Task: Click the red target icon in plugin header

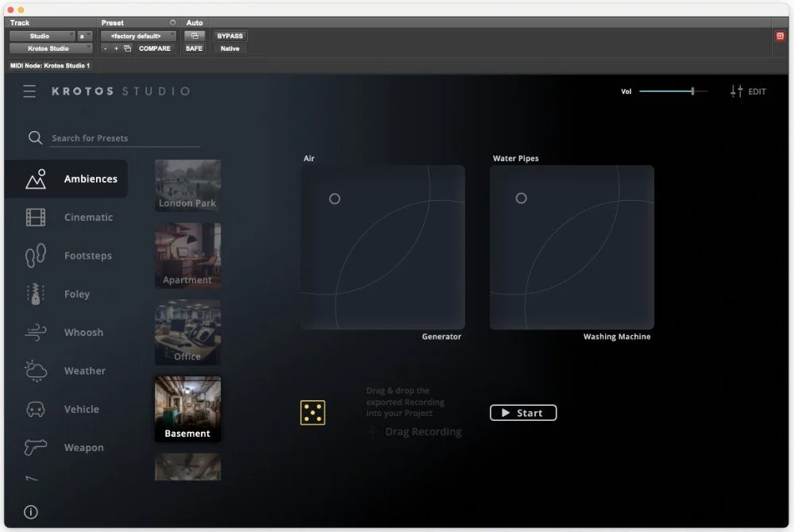Action: tap(780, 36)
